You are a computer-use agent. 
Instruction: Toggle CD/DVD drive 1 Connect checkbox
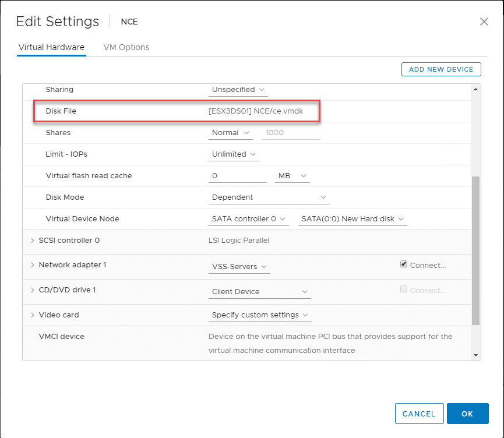tap(404, 289)
